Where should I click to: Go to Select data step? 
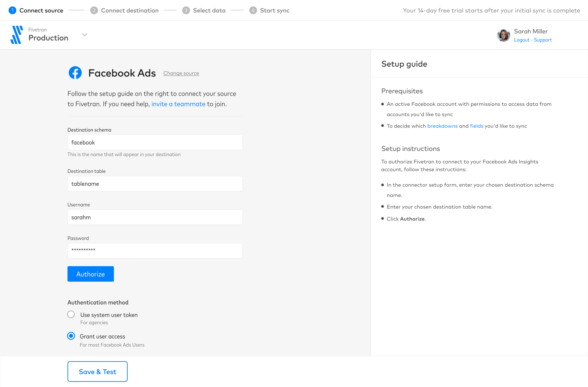click(x=209, y=10)
